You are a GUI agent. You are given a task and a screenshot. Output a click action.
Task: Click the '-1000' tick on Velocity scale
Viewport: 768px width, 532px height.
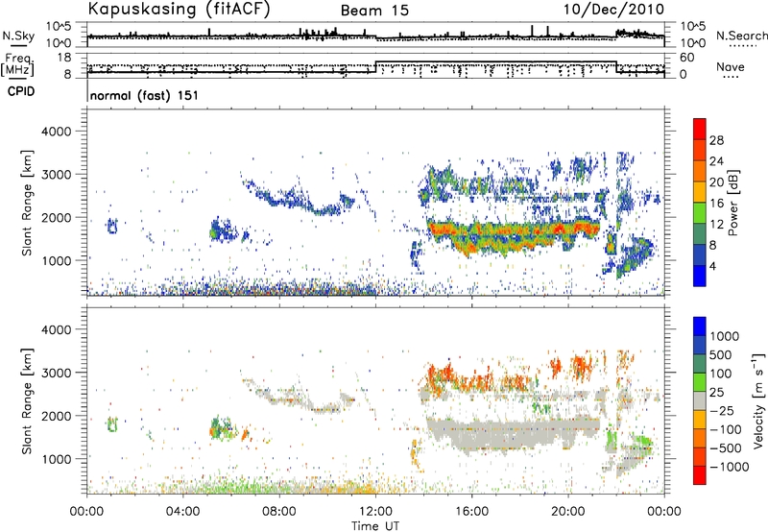[x=730, y=467]
